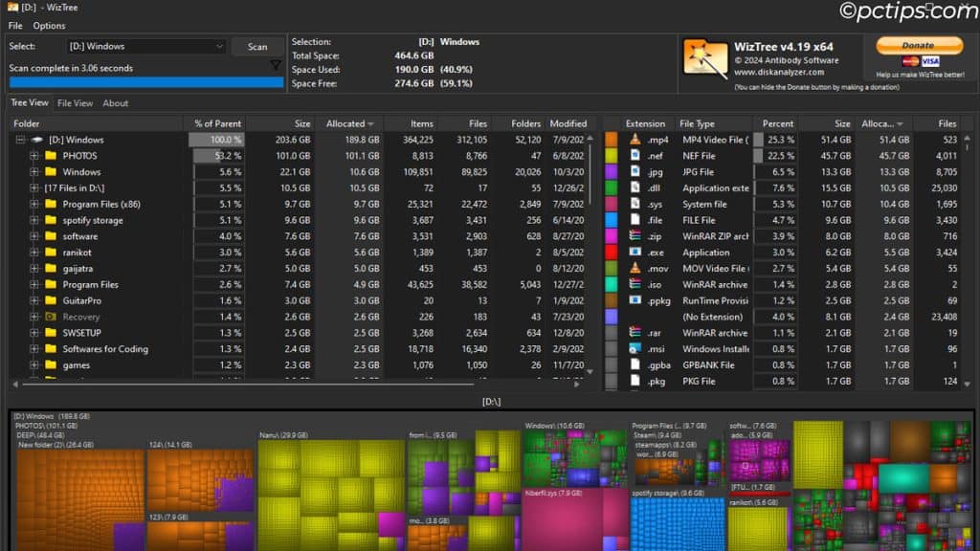Expand the PHOTOS folder node
The image size is (980, 551).
34,156
